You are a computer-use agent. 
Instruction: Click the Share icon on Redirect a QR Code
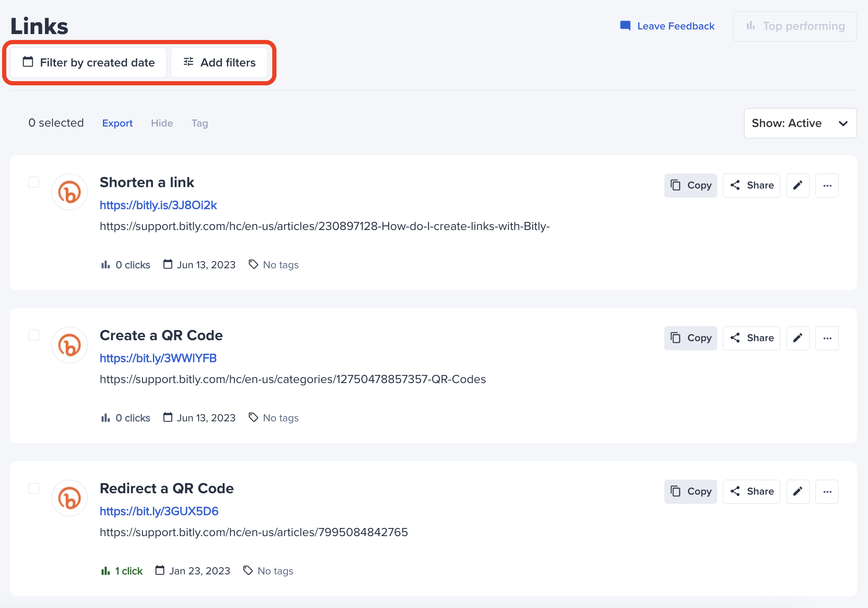click(x=736, y=491)
